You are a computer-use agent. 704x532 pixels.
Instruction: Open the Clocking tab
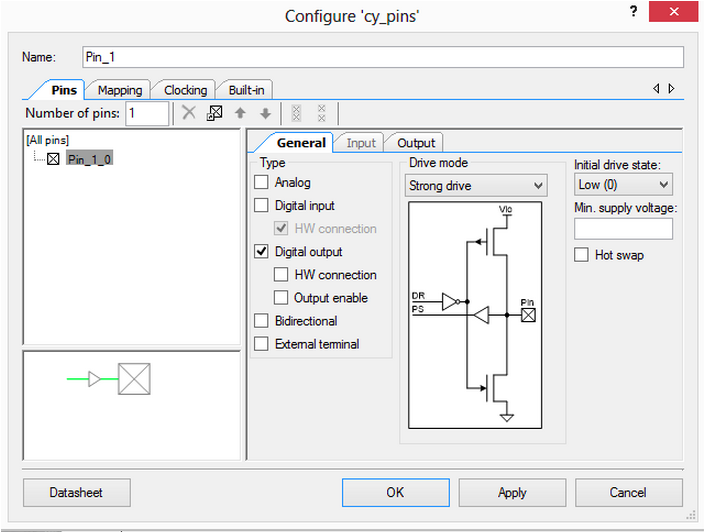click(x=185, y=90)
